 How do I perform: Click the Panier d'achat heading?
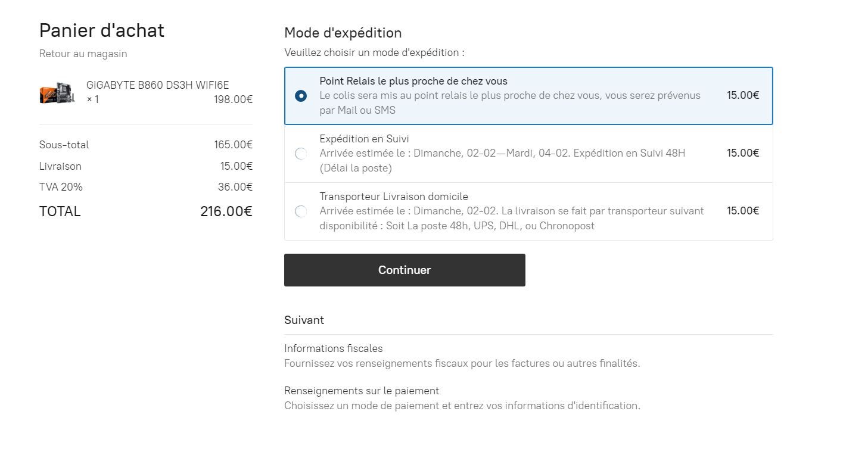tap(102, 30)
